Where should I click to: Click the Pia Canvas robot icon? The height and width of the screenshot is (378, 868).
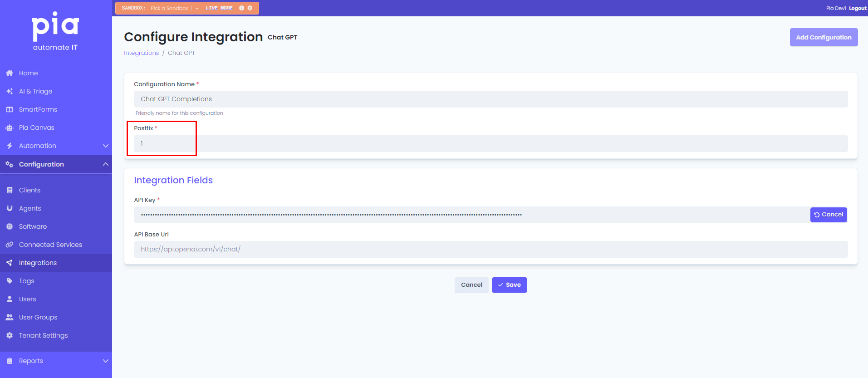pyautogui.click(x=10, y=128)
